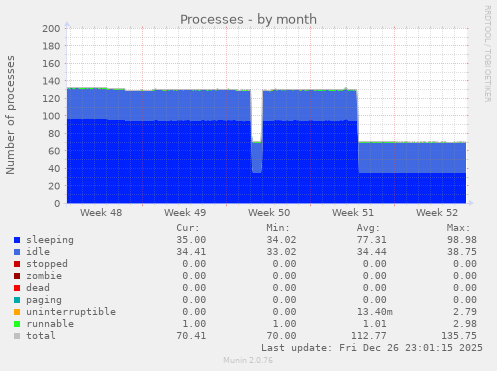This screenshot has width=497, height=371.
Task: Click sleeping maximum value 98.98
Action: pos(462,240)
